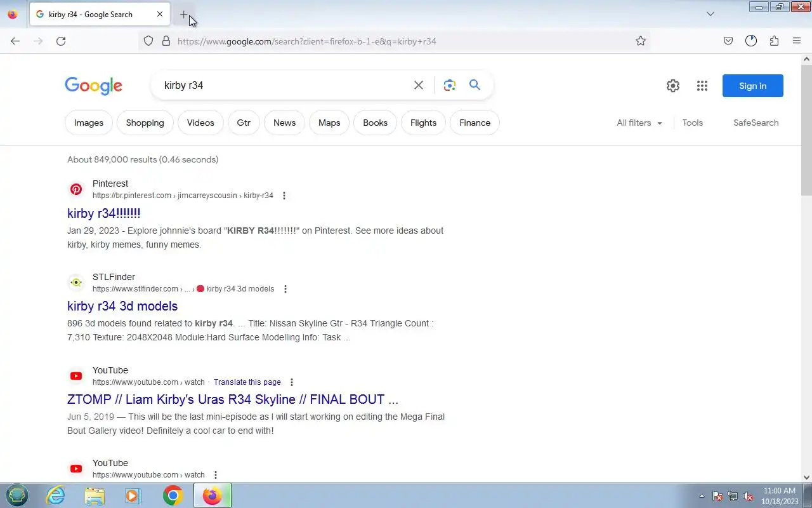Open Firefox View
This screenshot has height=508, width=812.
coord(12,14)
